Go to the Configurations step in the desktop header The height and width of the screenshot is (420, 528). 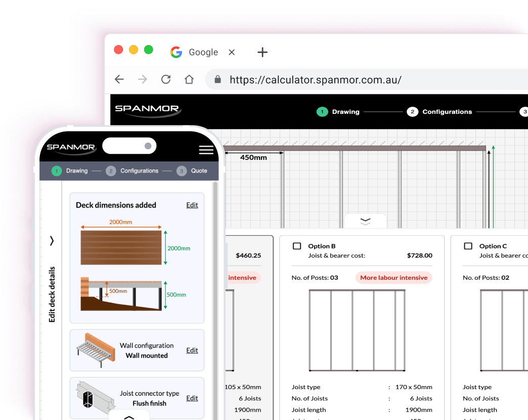[x=439, y=112]
